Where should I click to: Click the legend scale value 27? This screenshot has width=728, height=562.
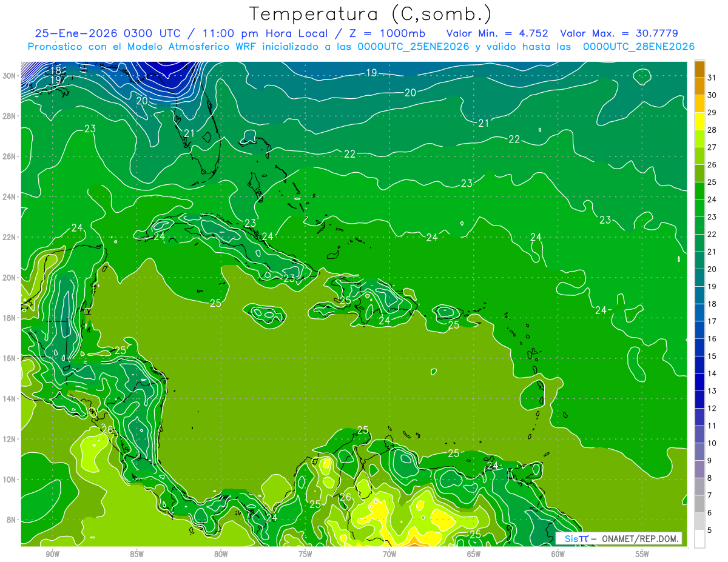tap(712, 147)
